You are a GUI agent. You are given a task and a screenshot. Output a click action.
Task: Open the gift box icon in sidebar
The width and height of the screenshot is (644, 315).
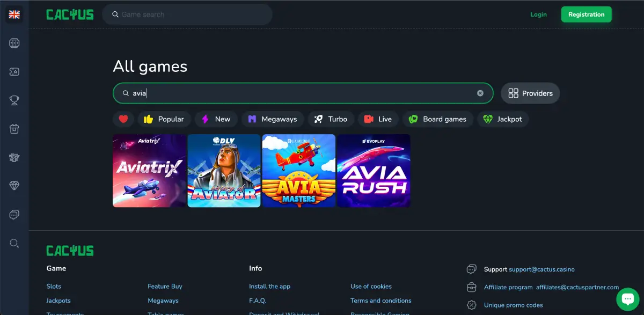(x=14, y=129)
